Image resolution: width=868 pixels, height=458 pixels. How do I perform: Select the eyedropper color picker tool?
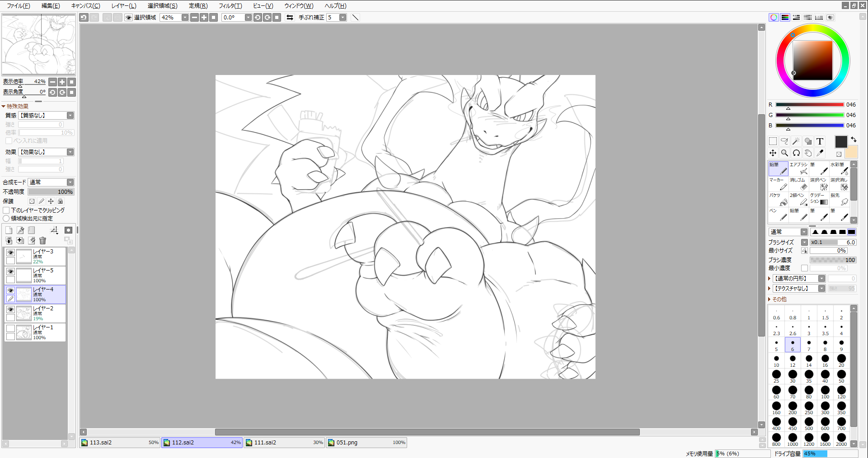click(x=820, y=153)
